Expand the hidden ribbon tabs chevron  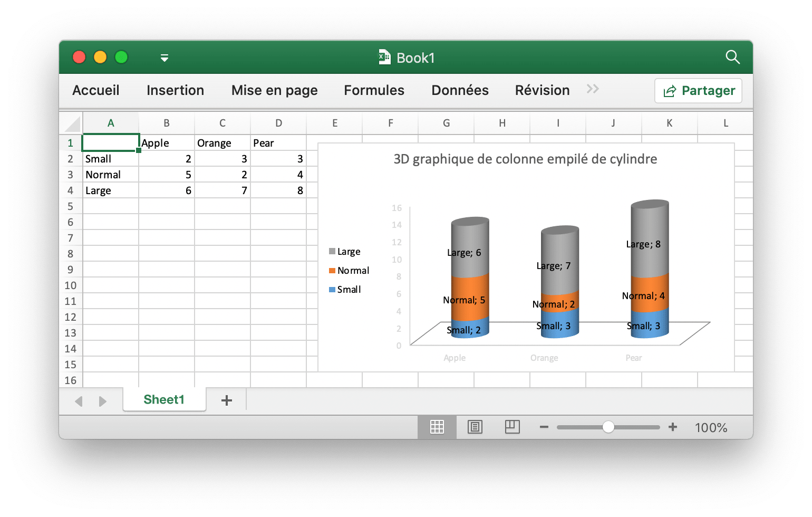point(593,89)
